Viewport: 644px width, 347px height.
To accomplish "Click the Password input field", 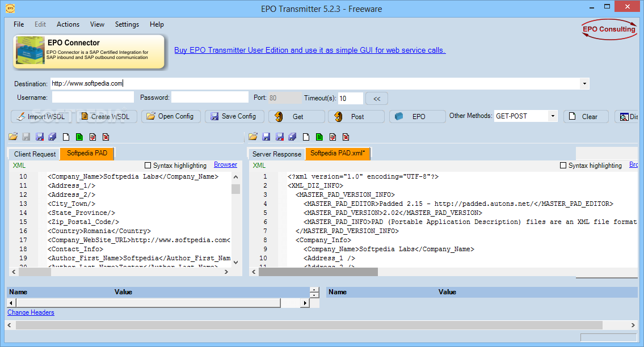I will coord(210,98).
